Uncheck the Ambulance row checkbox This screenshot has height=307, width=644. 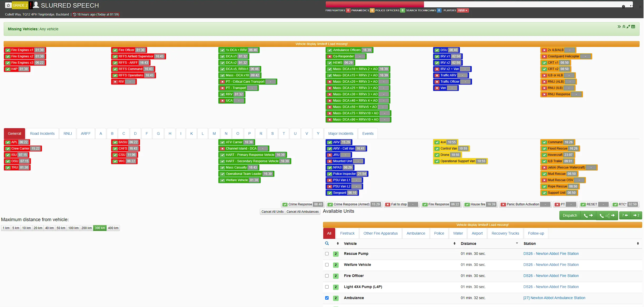click(x=327, y=298)
